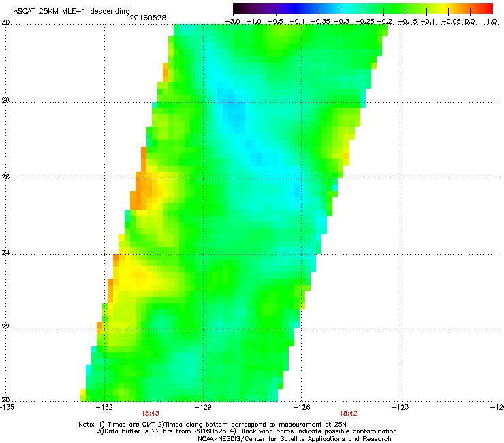Screen dimensions: 504x443
Task: Click the -0.35 color scale value
Action: pos(321,22)
